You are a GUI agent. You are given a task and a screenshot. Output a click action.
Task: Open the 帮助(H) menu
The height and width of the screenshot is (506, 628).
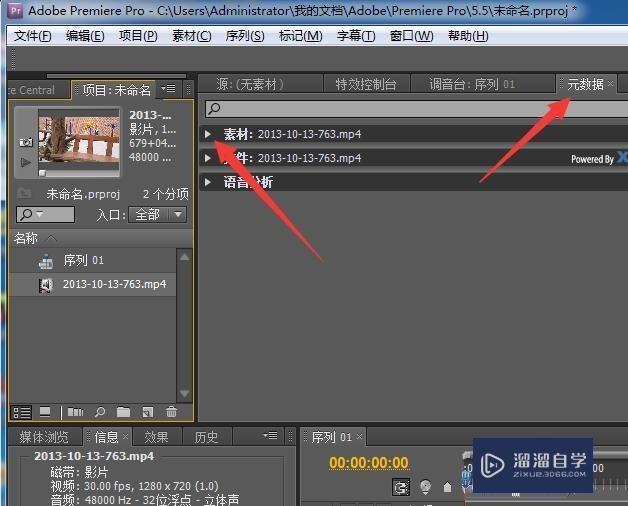tap(468, 36)
